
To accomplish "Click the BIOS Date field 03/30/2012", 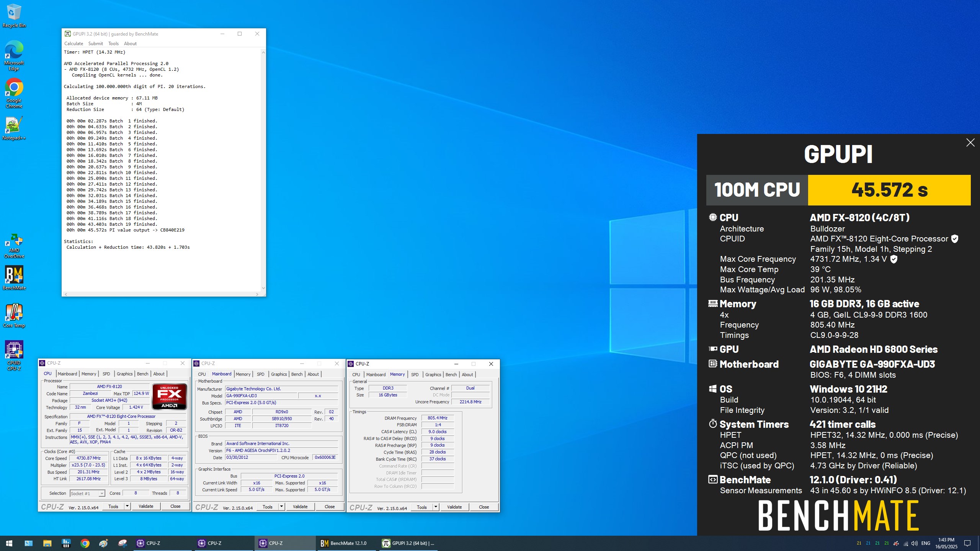I will coord(251,457).
